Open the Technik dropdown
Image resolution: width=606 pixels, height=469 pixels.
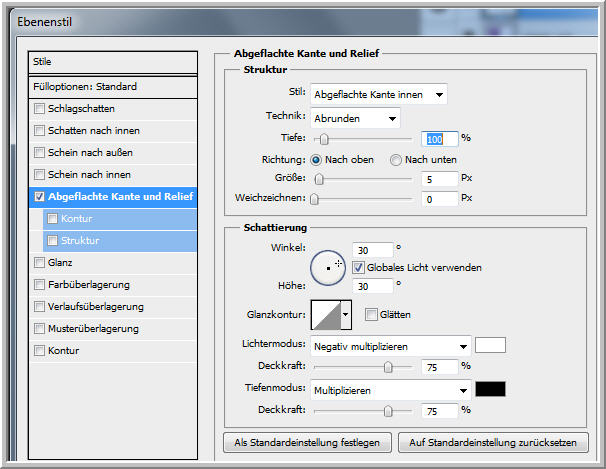tap(355, 118)
